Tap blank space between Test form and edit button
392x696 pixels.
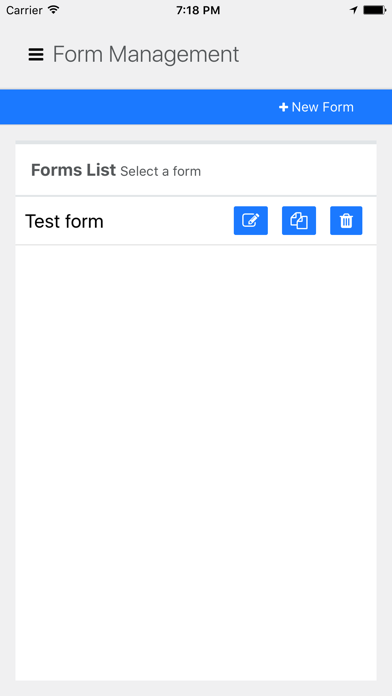169,221
